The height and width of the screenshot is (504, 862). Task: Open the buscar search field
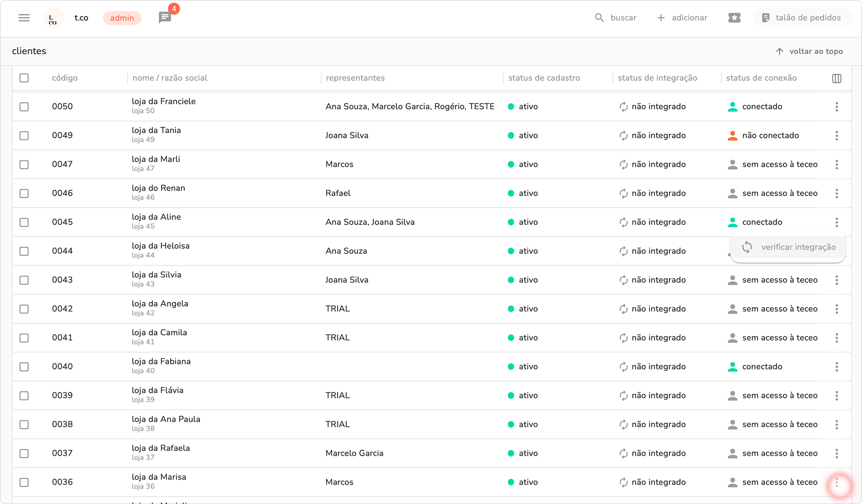click(x=616, y=18)
